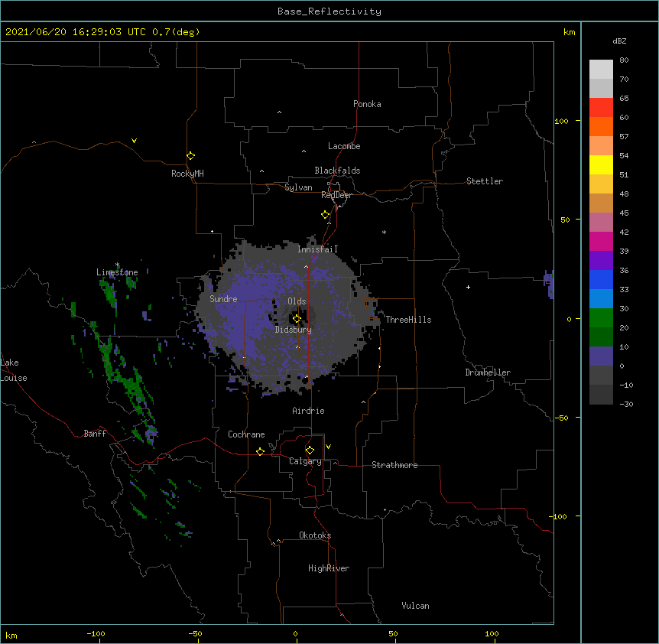659x644 pixels.
Task: Select the 80 dBZ white legend swatch
Action: pyautogui.click(x=601, y=70)
